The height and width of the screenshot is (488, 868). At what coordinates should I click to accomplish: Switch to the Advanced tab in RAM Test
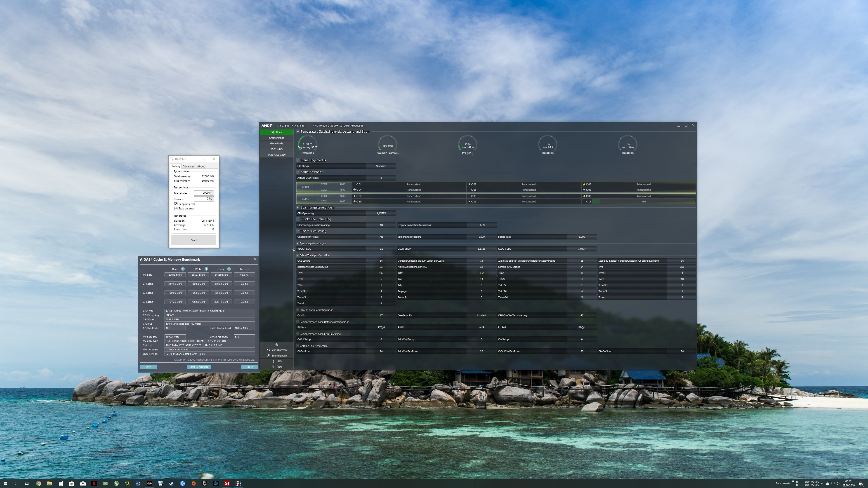[x=188, y=166]
